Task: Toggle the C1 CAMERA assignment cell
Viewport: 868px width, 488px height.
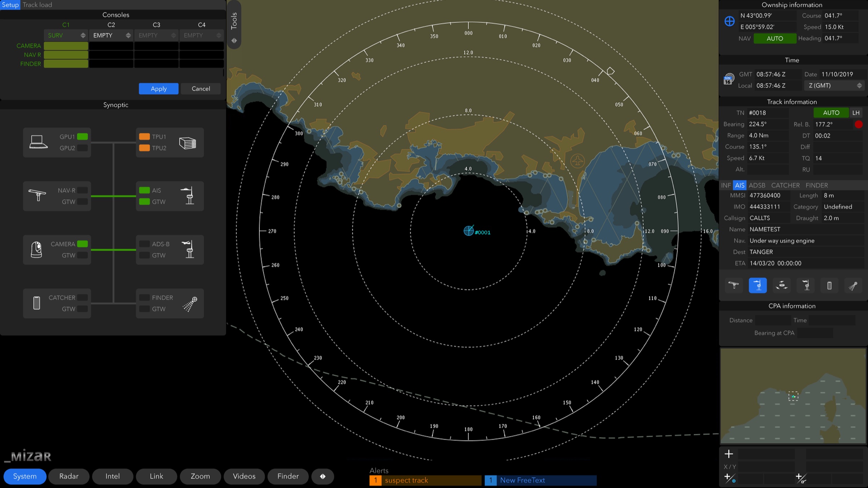Action: pyautogui.click(x=66, y=46)
